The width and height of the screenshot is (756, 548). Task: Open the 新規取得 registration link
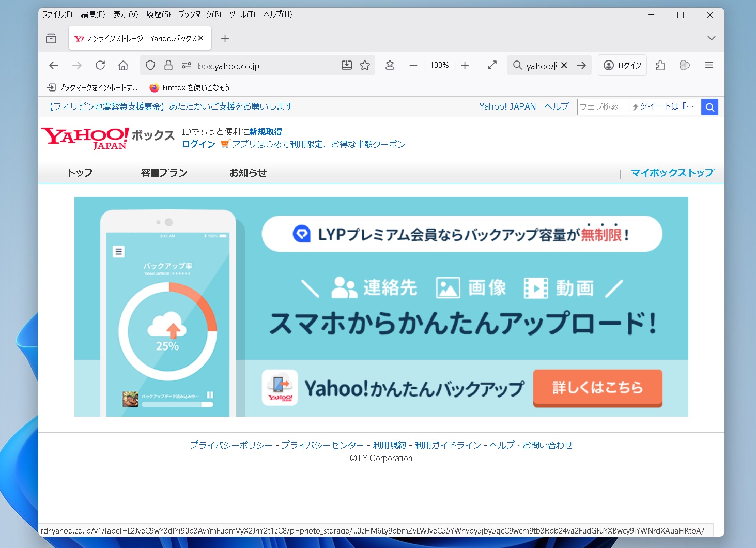(266, 132)
